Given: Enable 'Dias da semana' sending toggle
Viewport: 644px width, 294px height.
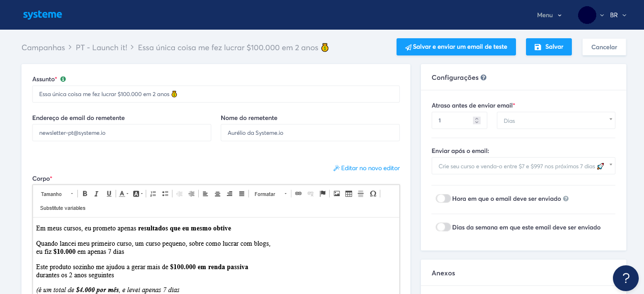Looking at the screenshot, I should (x=442, y=227).
